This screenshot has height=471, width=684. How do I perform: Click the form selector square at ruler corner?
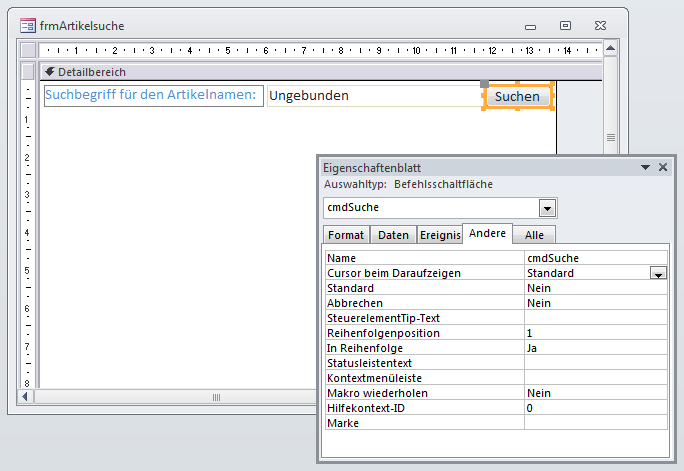[28, 50]
